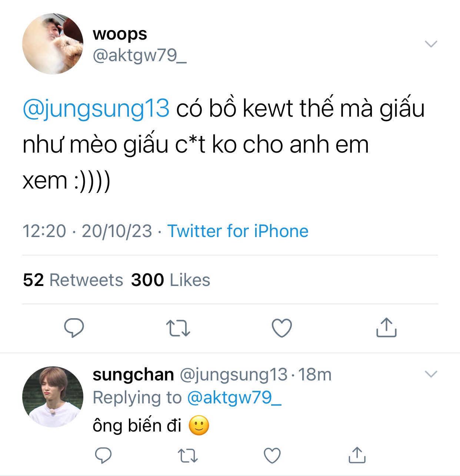Open the woops display name
Image resolution: width=460 pixels, height=476 pixels.
(x=120, y=34)
